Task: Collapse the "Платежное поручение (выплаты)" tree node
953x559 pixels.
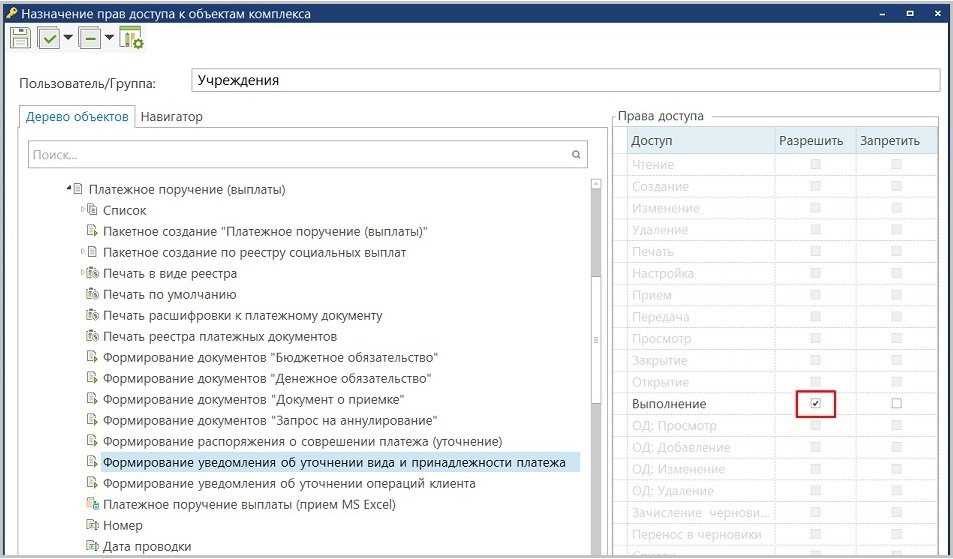Action: coord(69,188)
